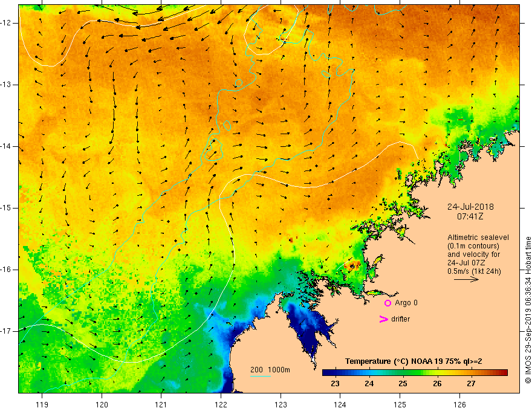This screenshot has width=532, height=411.
Task: Click the color bar value 24
Action: pyautogui.click(x=369, y=384)
